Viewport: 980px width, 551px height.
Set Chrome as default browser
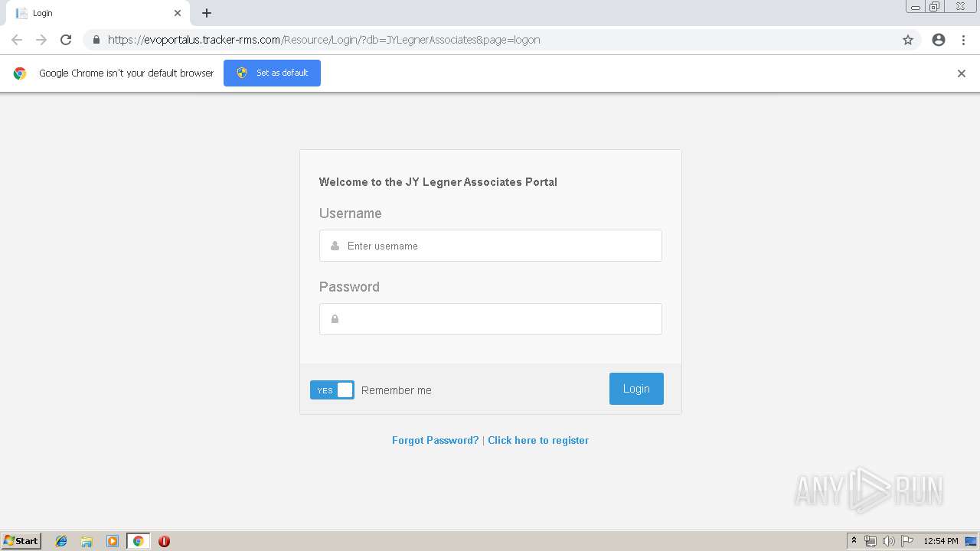(272, 73)
